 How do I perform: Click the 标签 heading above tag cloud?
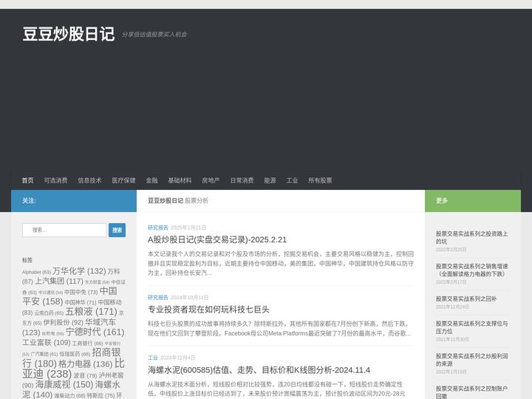click(x=27, y=260)
